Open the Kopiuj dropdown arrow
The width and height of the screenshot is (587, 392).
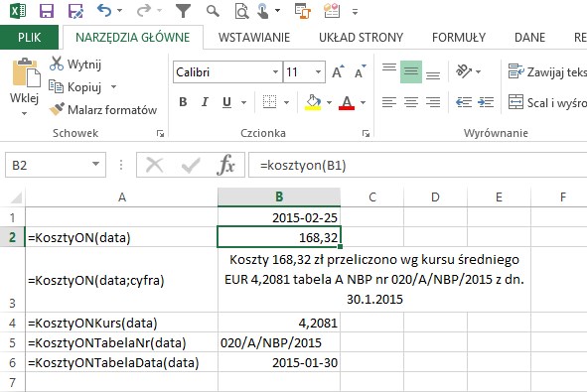[x=113, y=87]
